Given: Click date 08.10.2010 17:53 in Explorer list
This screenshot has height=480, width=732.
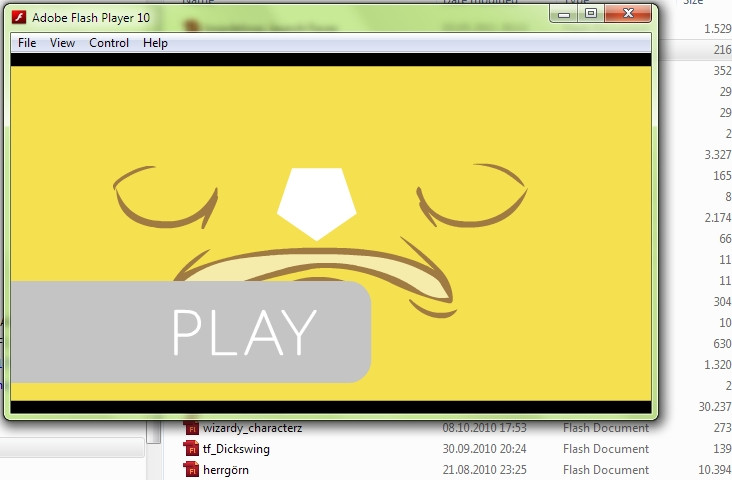Looking at the screenshot, I should (484, 428).
